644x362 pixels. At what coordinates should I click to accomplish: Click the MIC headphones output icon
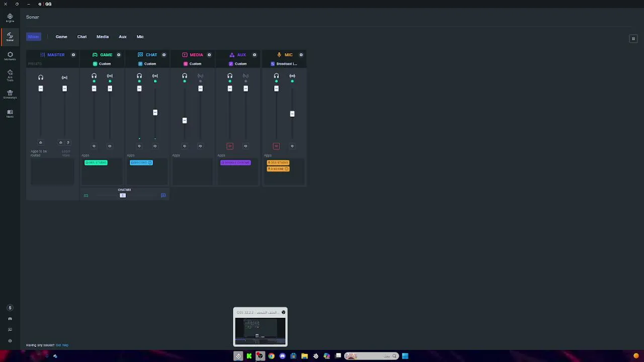276,76
